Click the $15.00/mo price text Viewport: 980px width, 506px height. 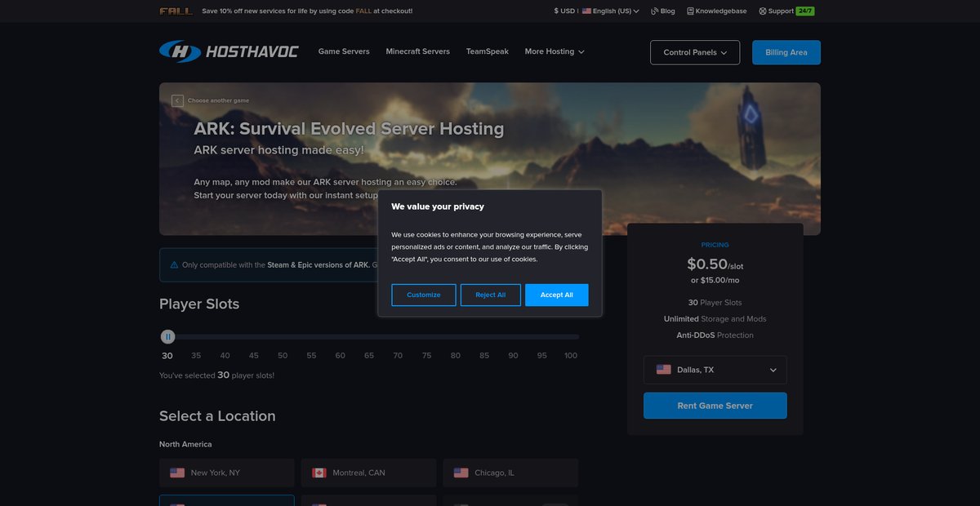715,280
